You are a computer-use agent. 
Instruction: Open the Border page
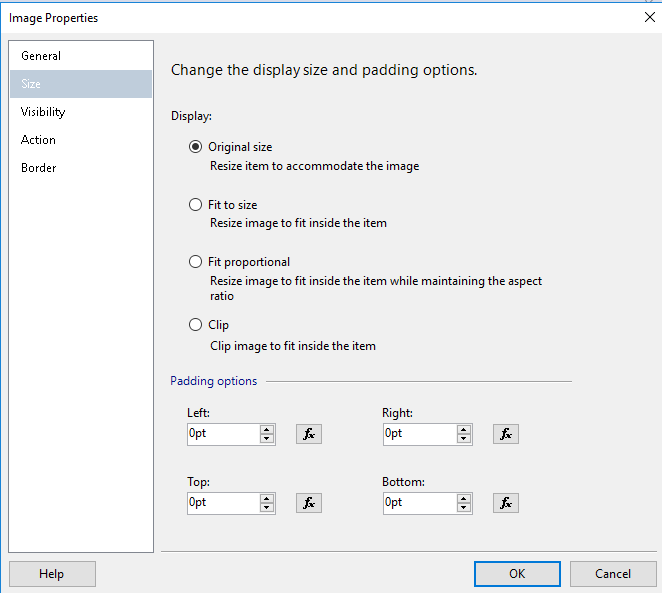[x=38, y=168]
